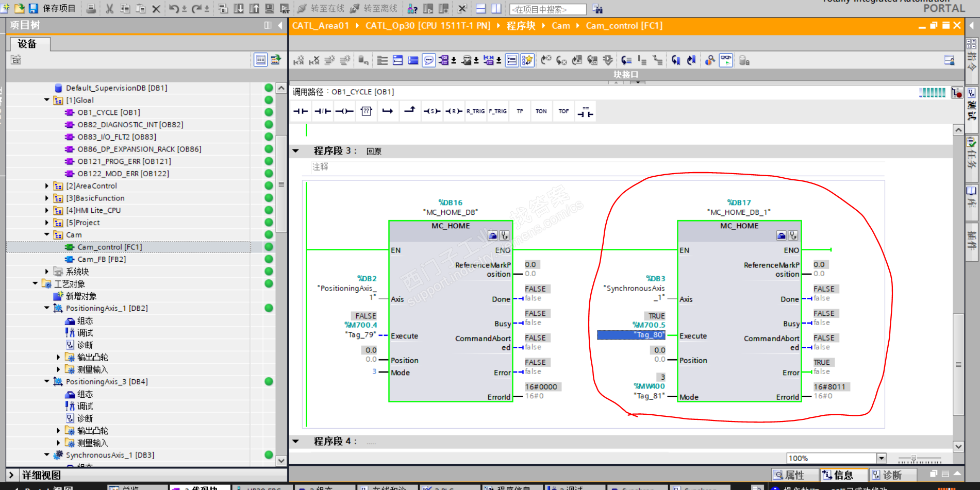Switch to the 设备 devices tab
This screenshot has height=490, width=980.
click(29, 44)
